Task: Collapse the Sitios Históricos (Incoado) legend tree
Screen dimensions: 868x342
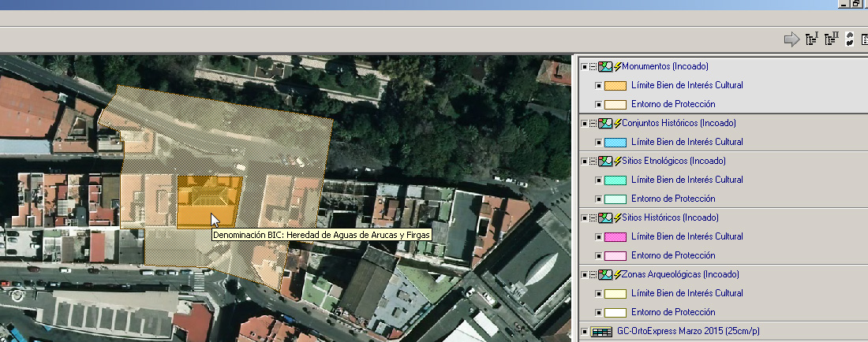Action: (x=593, y=218)
